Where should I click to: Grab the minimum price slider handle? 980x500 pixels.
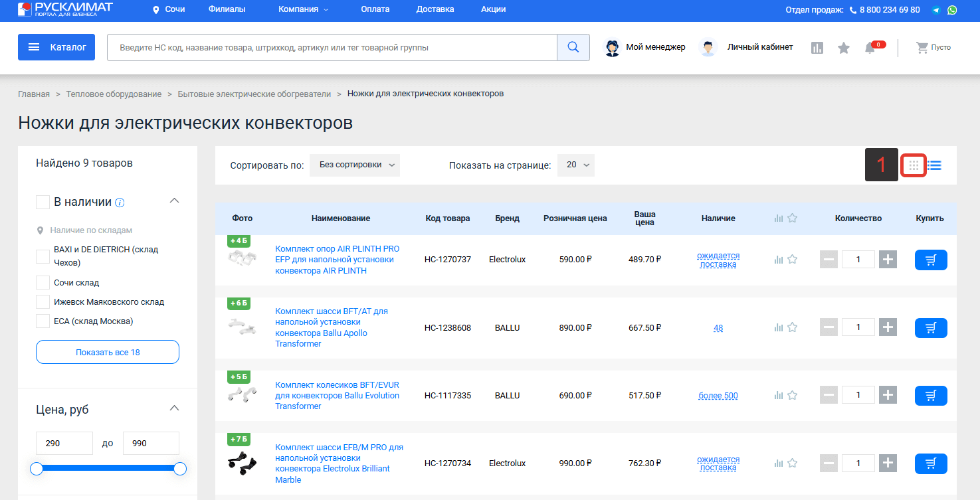37,469
